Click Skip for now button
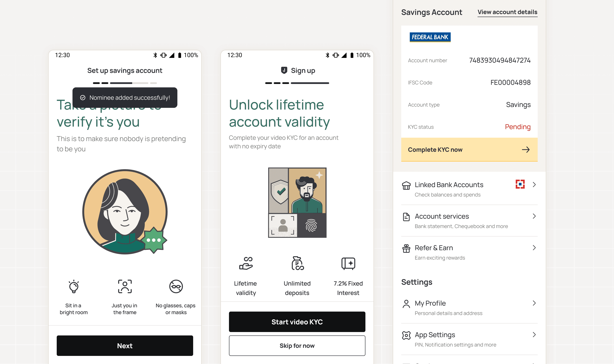 (x=297, y=346)
